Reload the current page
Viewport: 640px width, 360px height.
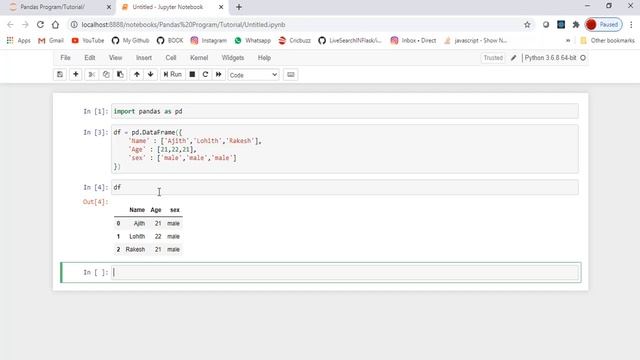point(40,24)
